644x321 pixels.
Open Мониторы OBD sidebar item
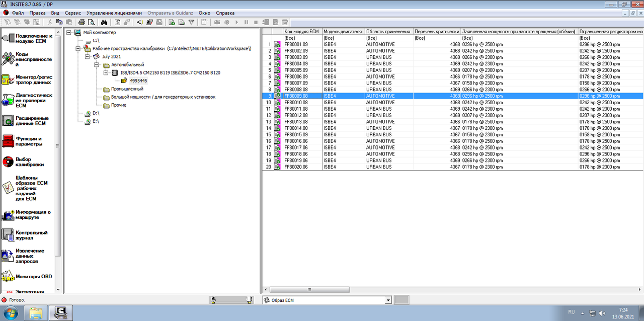click(27, 277)
